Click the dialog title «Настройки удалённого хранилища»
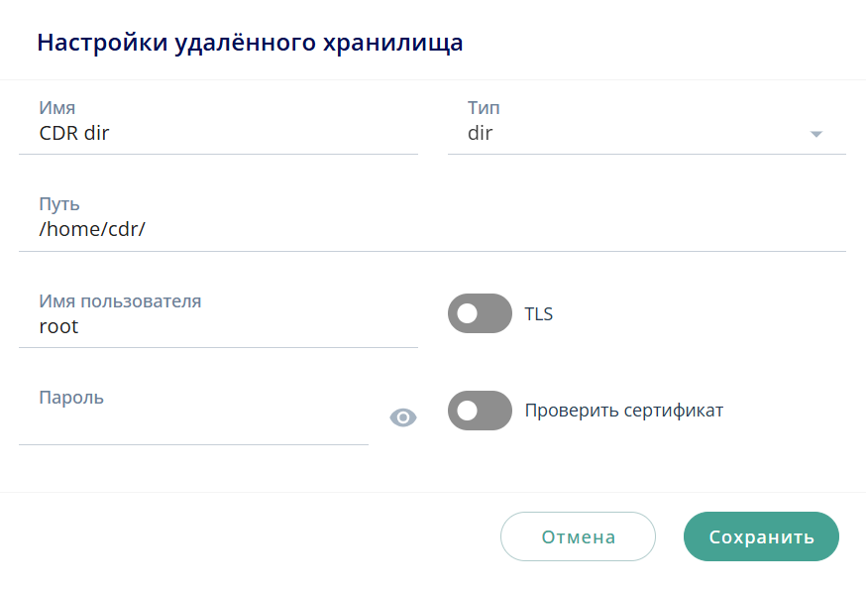Image resolution: width=868 pixels, height=593 pixels. (x=250, y=42)
